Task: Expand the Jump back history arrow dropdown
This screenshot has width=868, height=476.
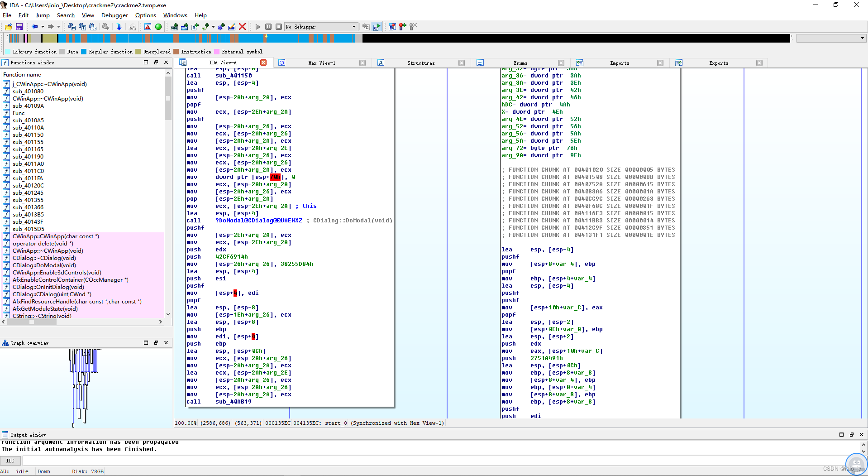Action: (43, 27)
